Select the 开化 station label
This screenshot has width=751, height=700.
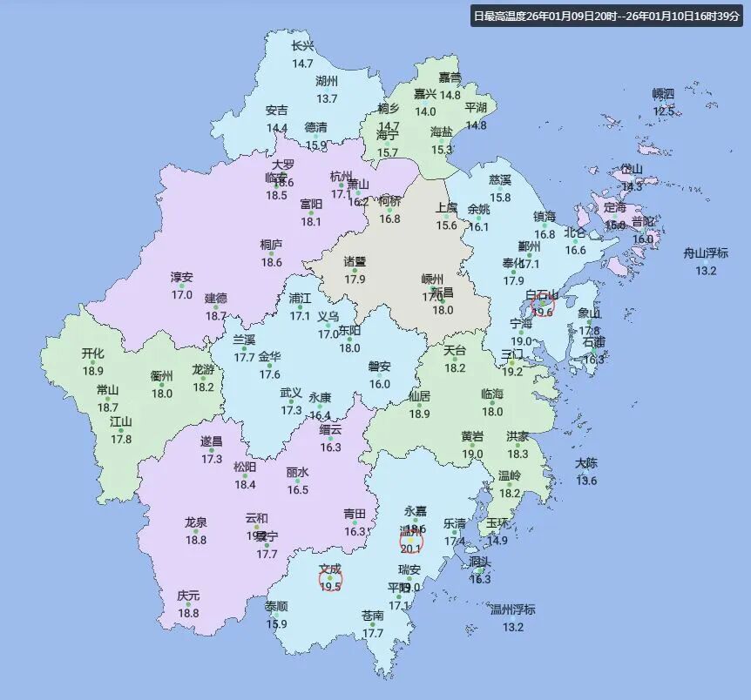[92, 353]
